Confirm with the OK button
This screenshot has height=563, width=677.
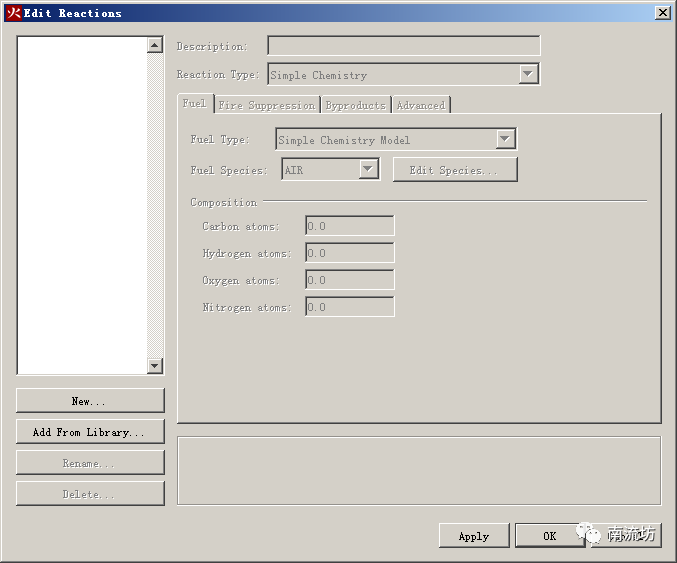coord(550,536)
